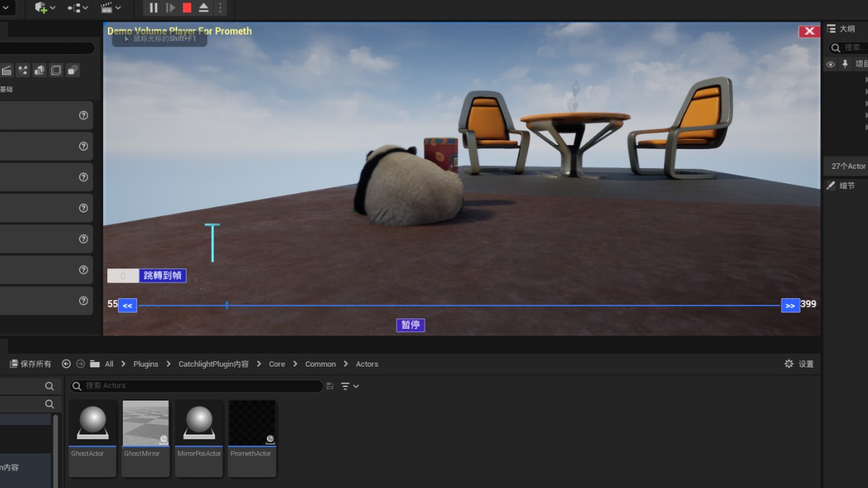Toggle the outliner eye visibility column

click(830, 64)
